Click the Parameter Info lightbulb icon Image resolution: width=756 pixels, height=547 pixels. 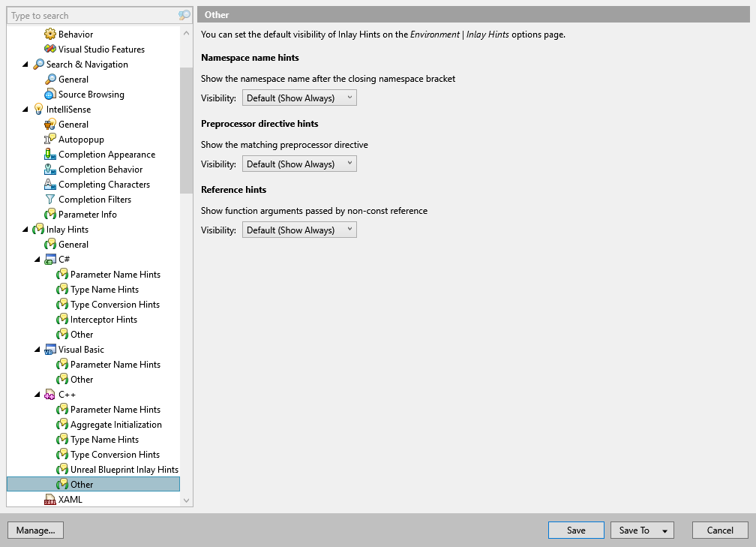coord(51,214)
